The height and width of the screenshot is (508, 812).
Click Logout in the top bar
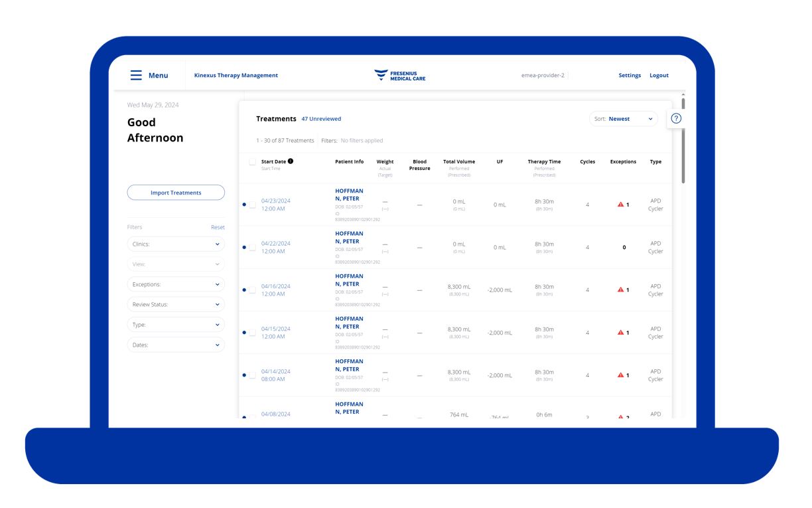[x=659, y=75]
